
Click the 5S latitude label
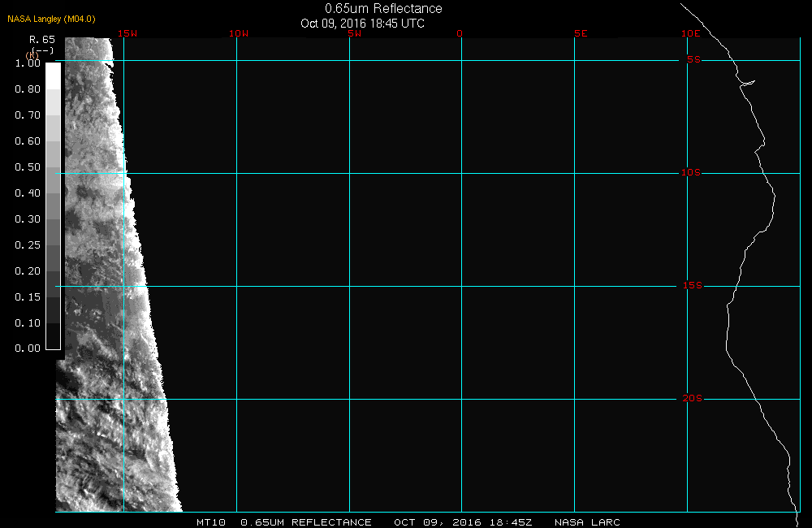pos(693,60)
